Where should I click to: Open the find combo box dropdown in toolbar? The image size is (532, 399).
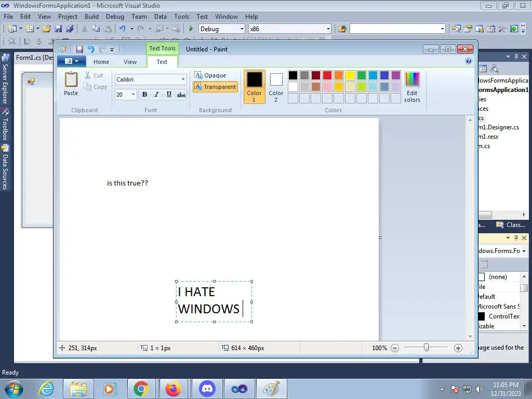pyautogui.click(x=443, y=29)
